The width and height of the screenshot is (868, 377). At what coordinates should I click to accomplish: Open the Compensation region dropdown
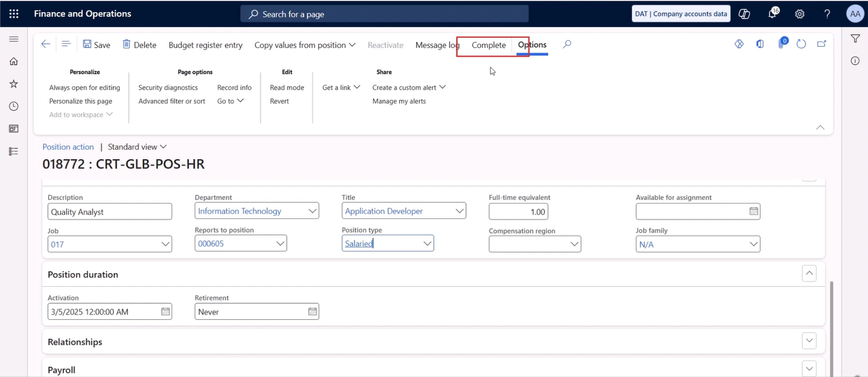pyautogui.click(x=574, y=244)
